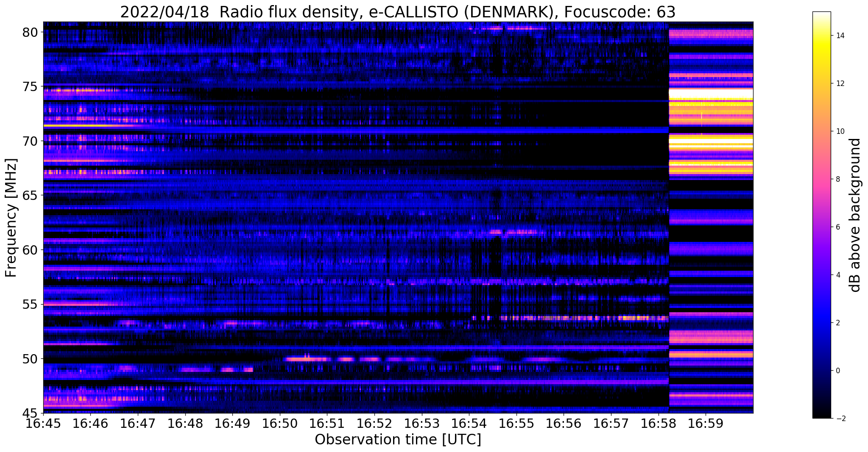The image size is (868, 452).
Task: Click the 16:48 time tick label
Action: click(x=185, y=423)
